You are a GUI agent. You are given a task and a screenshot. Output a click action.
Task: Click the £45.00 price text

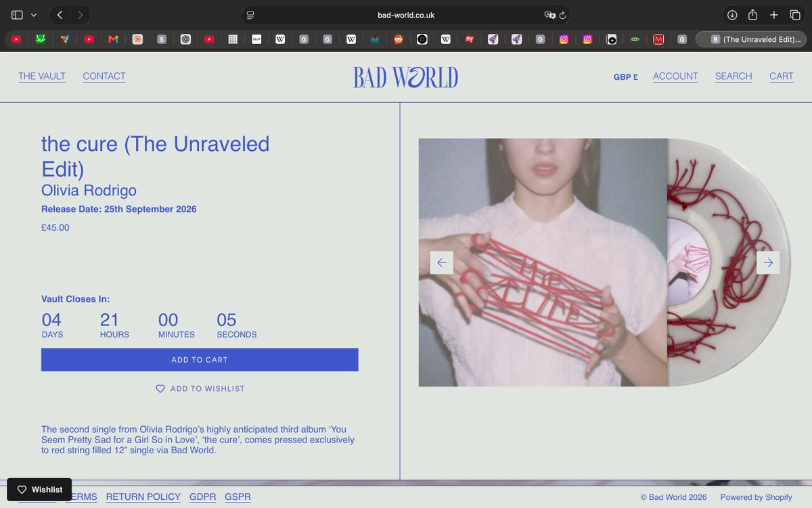click(55, 228)
